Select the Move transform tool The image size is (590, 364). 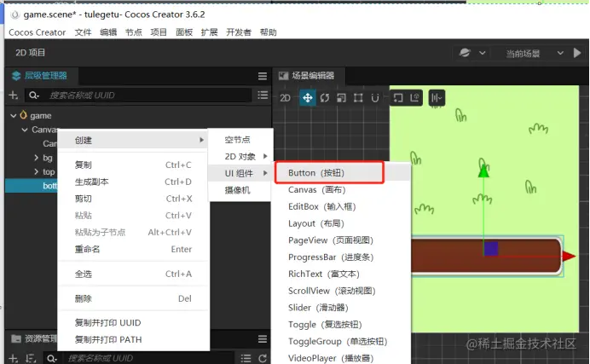coord(308,98)
